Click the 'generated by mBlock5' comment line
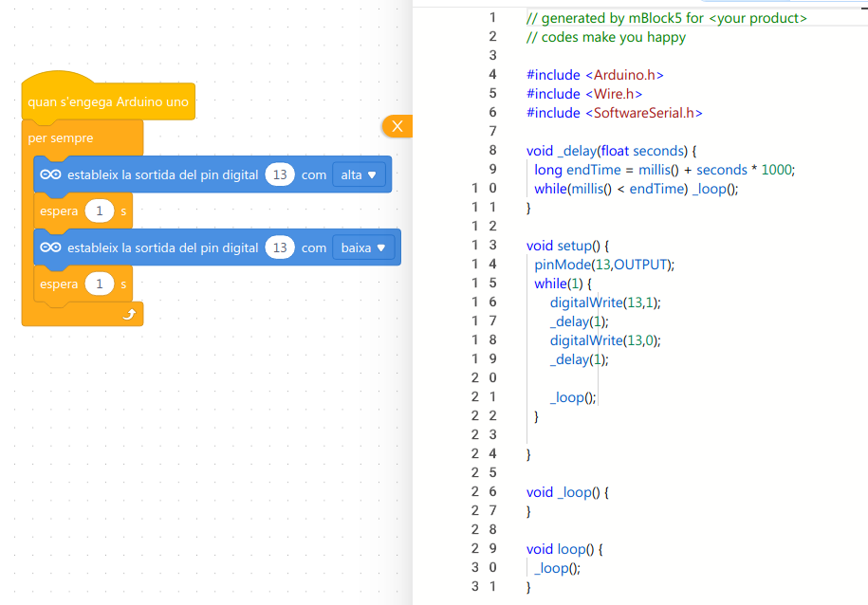Image resolution: width=868 pixels, height=605 pixels. click(x=666, y=18)
